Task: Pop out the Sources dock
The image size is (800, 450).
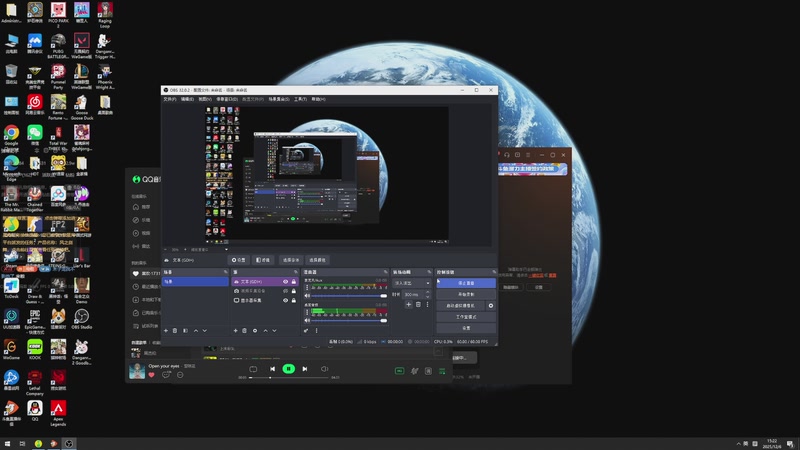Action: (296, 272)
